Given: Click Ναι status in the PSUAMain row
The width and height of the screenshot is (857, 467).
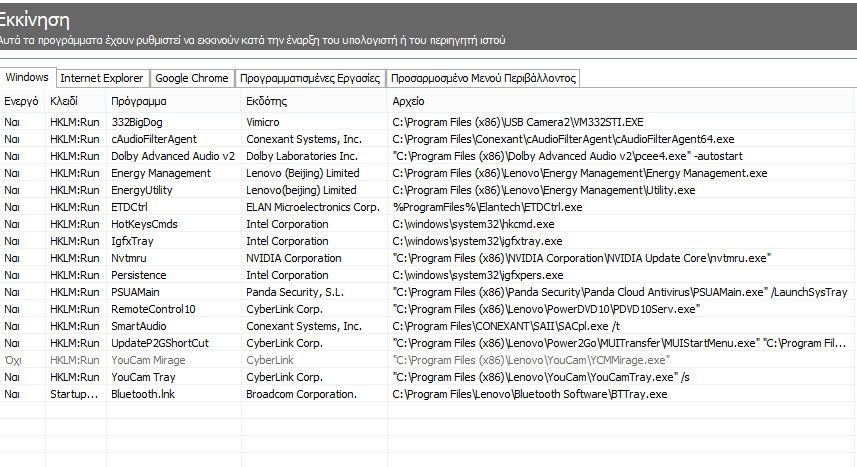Looking at the screenshot, I should click(11, 291).
